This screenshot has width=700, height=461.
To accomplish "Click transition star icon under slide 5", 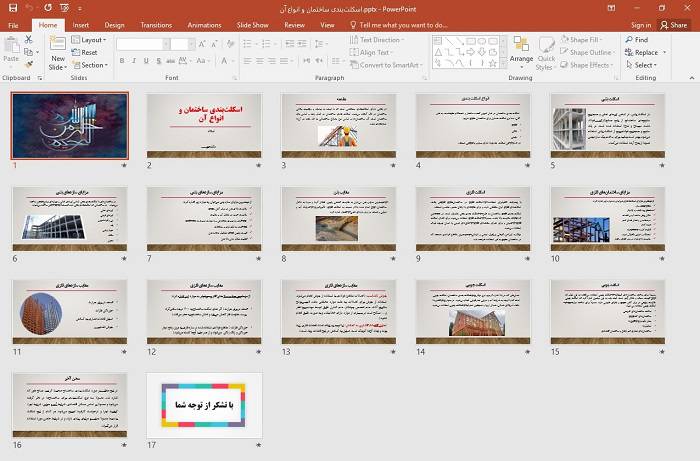I will pyautogui.click(x=662, y=165).
